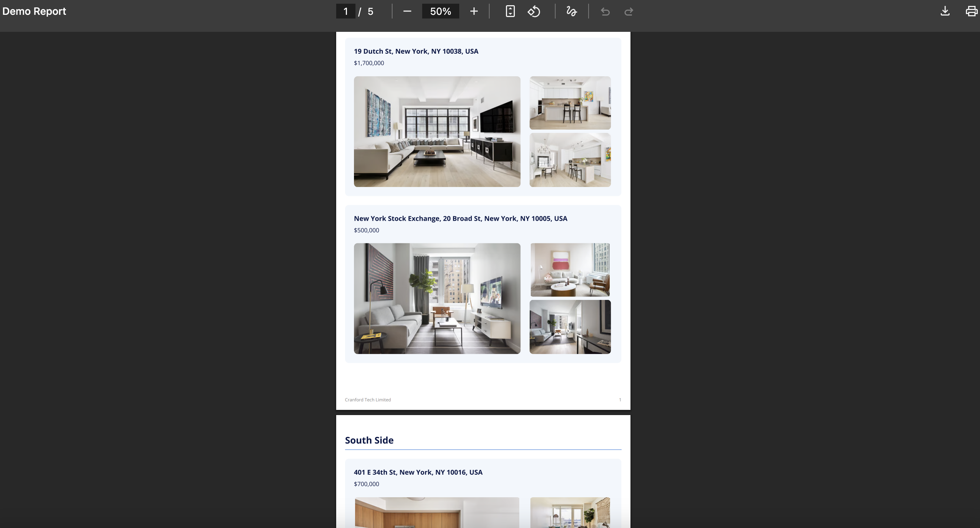Click the pink artwork room photo
This screenshot has height=528, width=980.
(570, 270)
